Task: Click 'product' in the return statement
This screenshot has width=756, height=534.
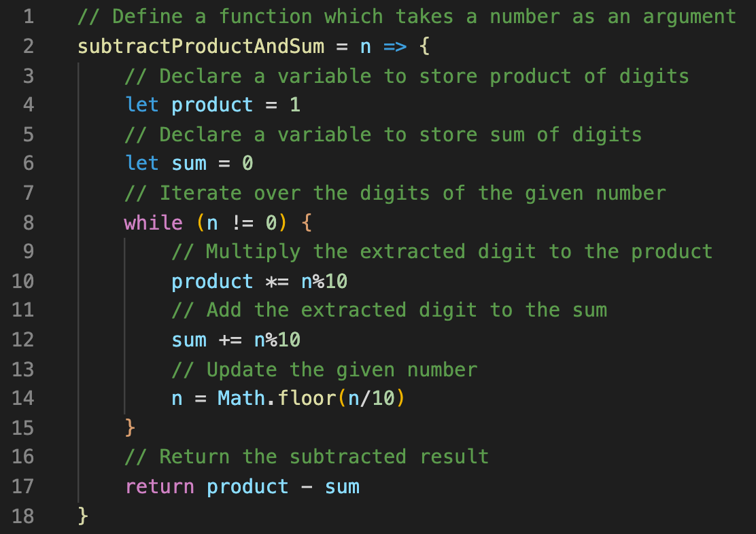Action: [x=247, y=486]
